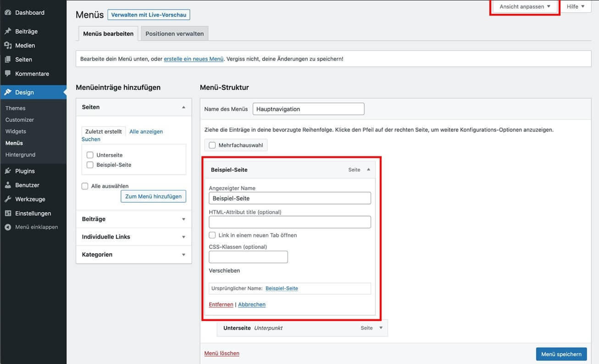
Task: Open Einstellungen in sidebar
Action: click(33, 213)
